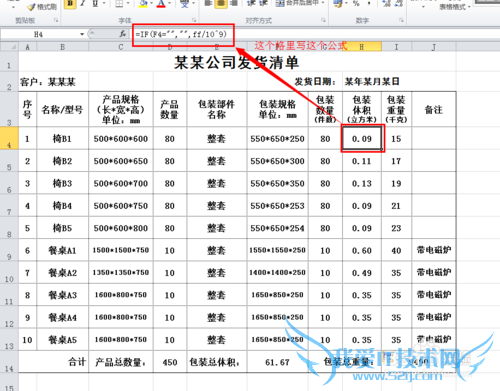The width and height of the screenshot is (500, 391).
Task: Open the Number (数字) dialog launcher
Action: tap(401, 21)
